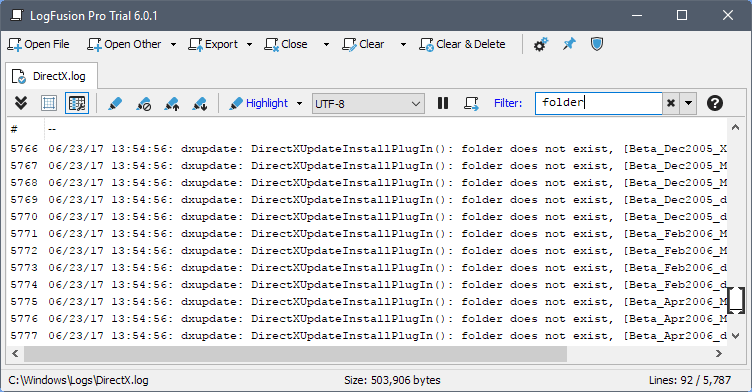This screenshot has height=392, width=752.
Task: Clear the filter with X button
Action: point(671,103)
